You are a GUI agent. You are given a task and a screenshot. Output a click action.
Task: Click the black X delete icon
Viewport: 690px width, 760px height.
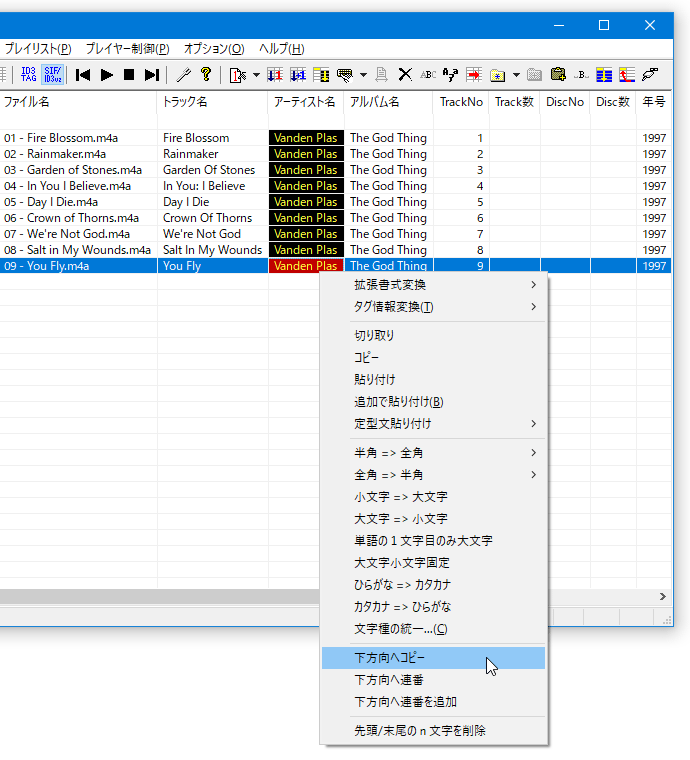405,75
